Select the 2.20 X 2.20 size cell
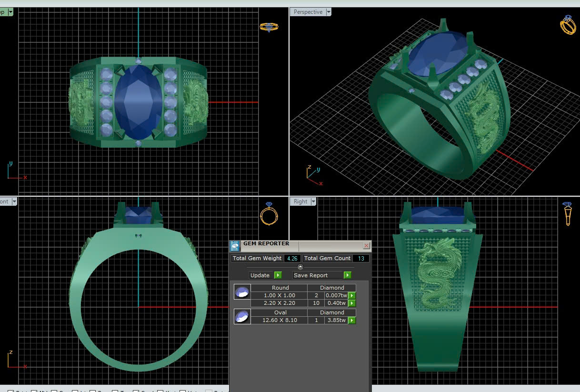This screenshot has height=392, width=580. coord(280,303)
